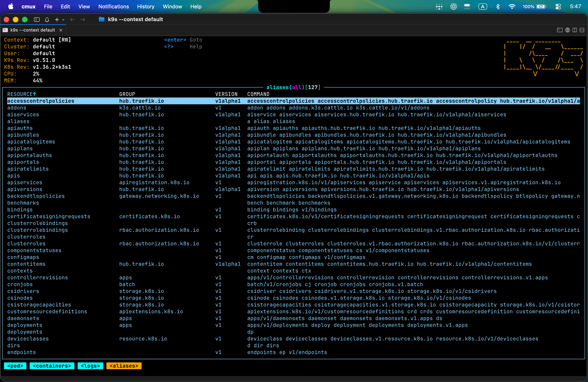
Task: Open Bluetooth status in the menu bar
Action: (498, 7)
